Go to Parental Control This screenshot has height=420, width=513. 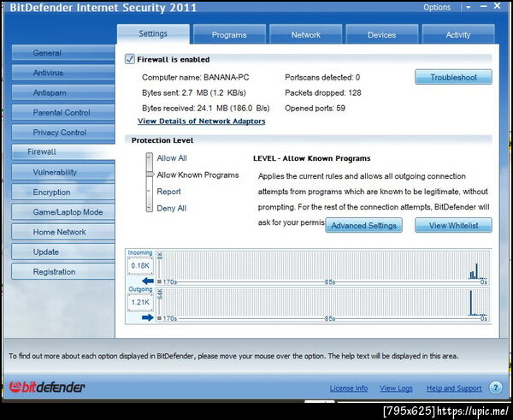pos(63,113)
